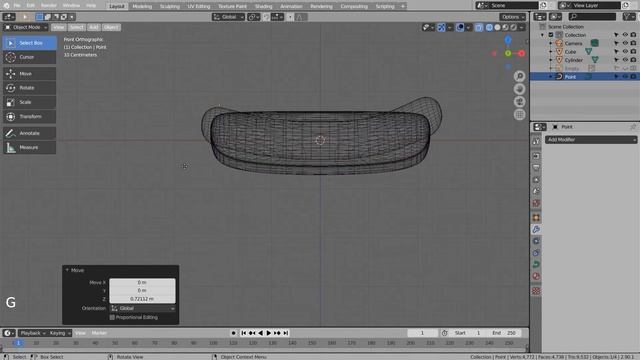Select the Annotate tool

29,133
